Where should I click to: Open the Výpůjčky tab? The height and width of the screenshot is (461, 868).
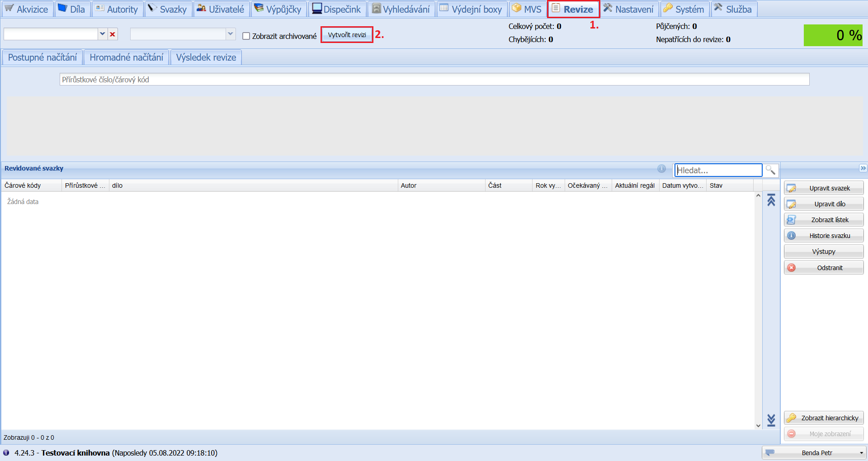click(278, 9)
